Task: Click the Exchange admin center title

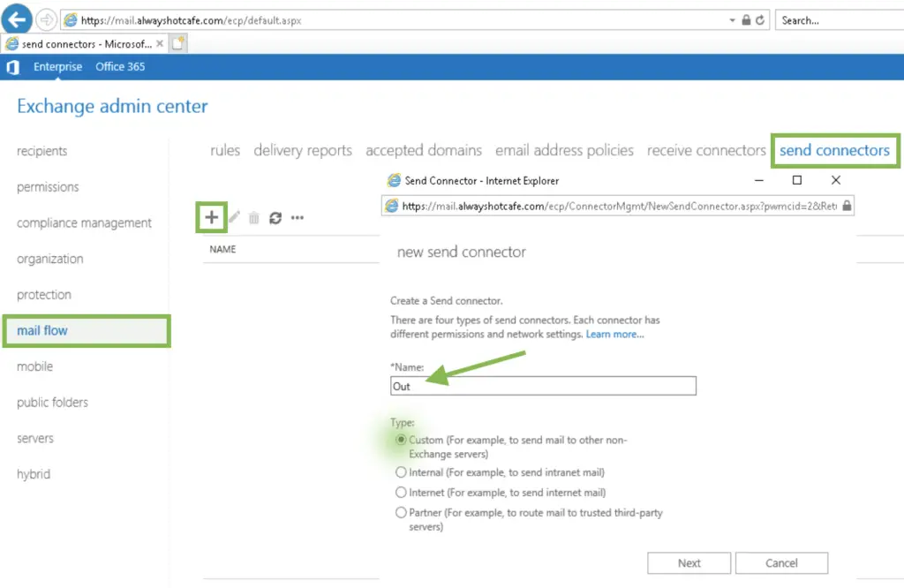Action: (x=112, y=106)
